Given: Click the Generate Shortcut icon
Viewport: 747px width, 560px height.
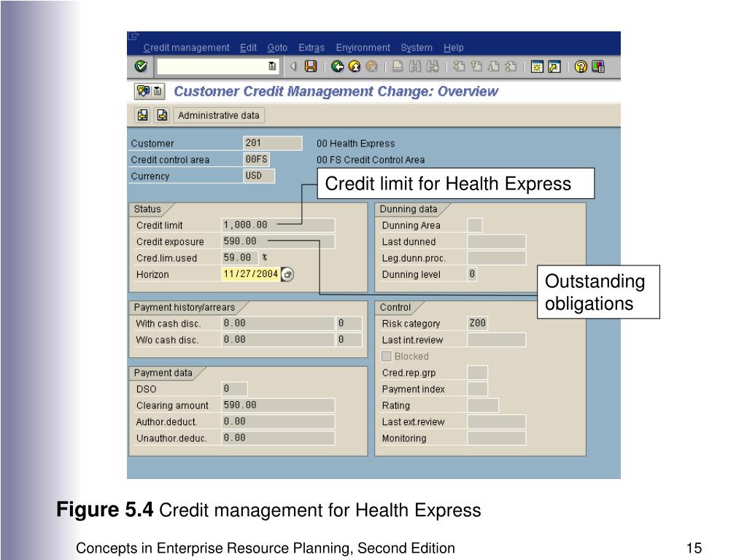Looking at the screenshot, I should [554, 66].
